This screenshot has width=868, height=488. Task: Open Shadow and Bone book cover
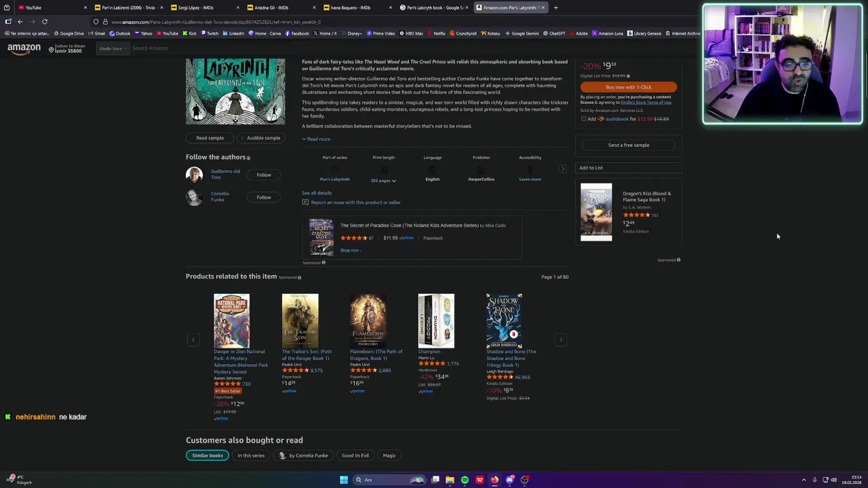pos(504,321)
